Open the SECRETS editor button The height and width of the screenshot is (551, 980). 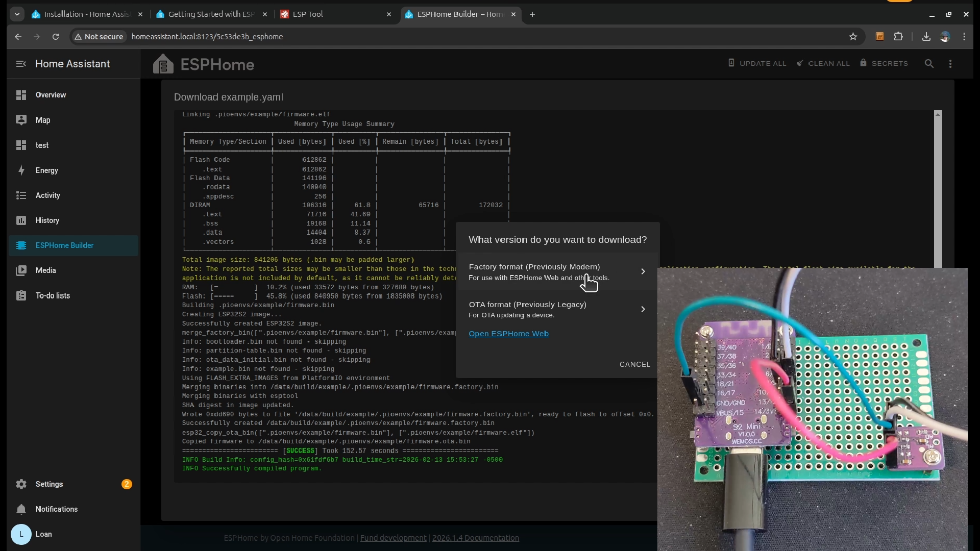[884, 64]
